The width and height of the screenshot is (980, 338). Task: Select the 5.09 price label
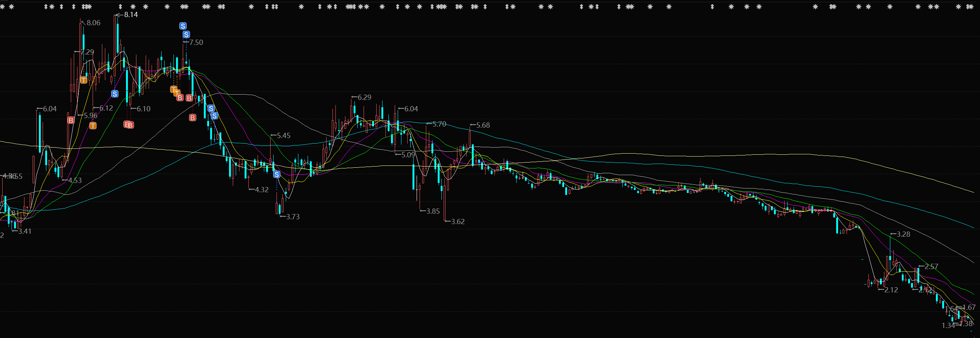pyautogui.click(x=408, y=155)
